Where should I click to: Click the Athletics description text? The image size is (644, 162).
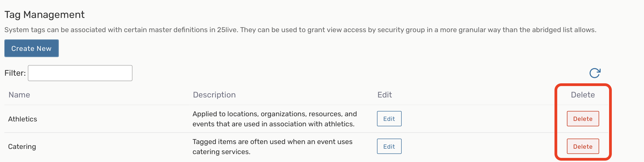pos(274,119)
